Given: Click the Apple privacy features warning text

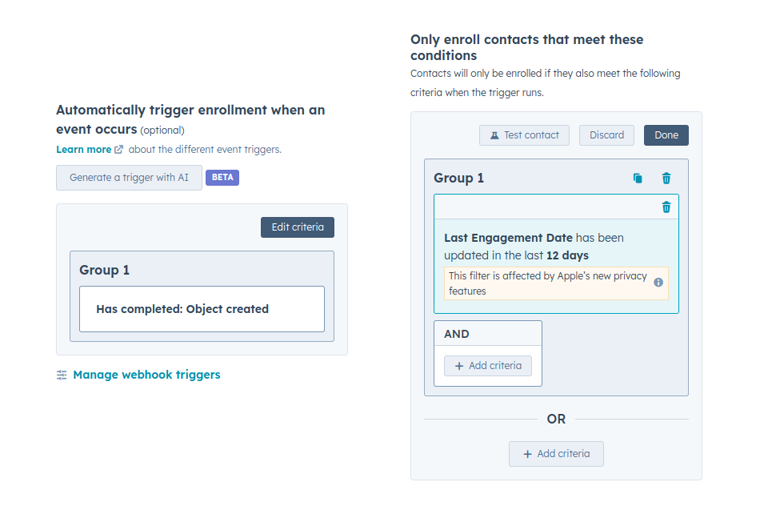Looking at the screenshot, I should tap(547, 283).
